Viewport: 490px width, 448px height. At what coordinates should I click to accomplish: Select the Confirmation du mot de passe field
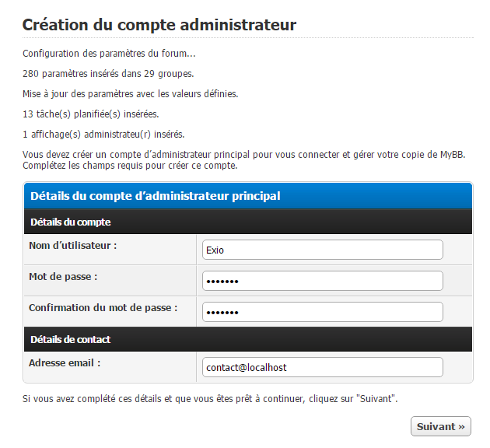323,312
